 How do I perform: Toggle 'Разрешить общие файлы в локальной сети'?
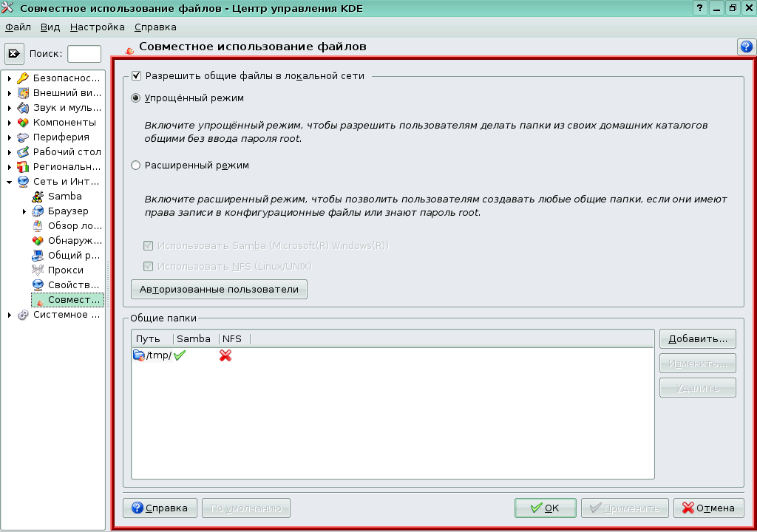pyautogui.click(x=135, y=75)
